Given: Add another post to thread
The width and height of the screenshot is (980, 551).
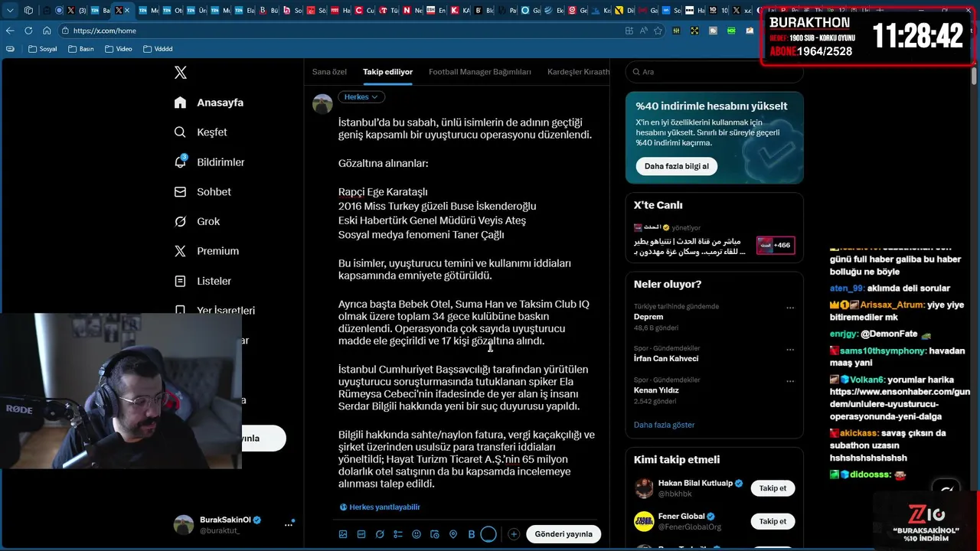Looking at the screenshot, I should pyautogui.click(x=514, y=534).
